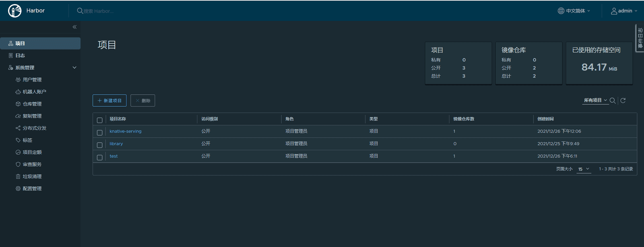The image size is (644, 247).
Task: Click the 系统管理 admin icon
Action: pos(11,68)
